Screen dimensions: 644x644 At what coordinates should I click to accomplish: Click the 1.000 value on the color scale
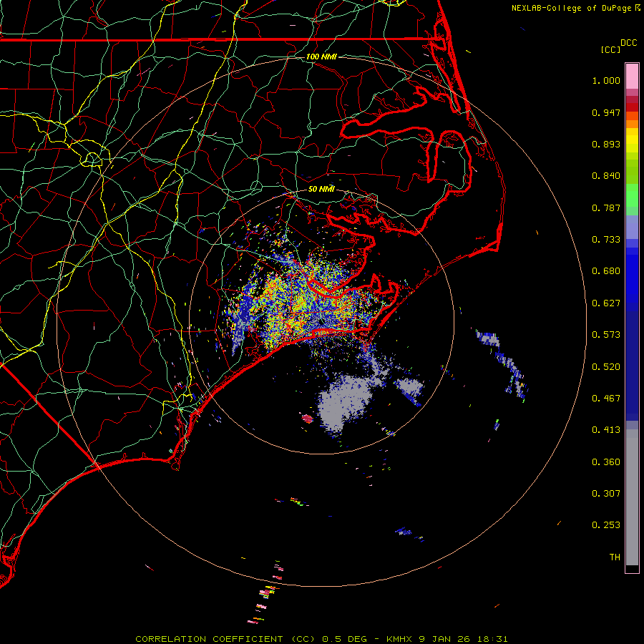(x=606, y=80)
